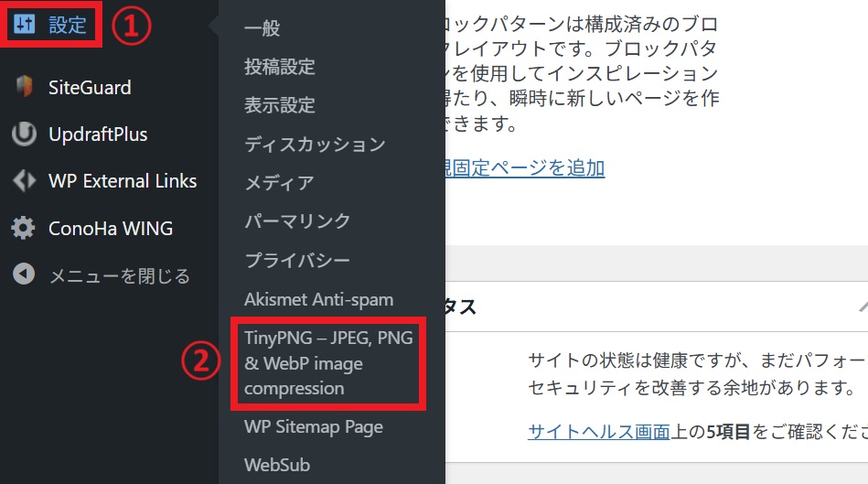Open パーマリンク settings
The image size is (868, 484).
[x=297, y=220]
